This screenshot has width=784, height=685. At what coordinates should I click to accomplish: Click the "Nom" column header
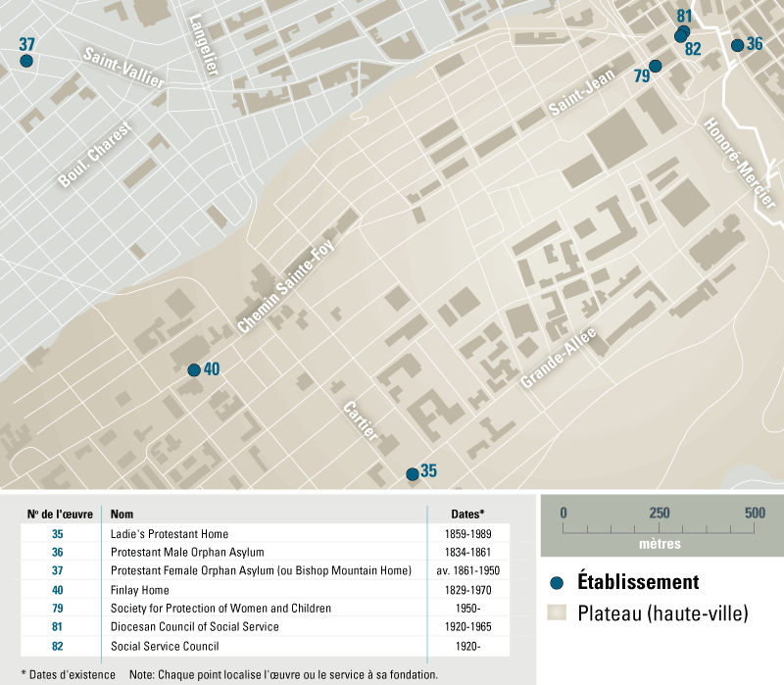(x=122, y=514)
